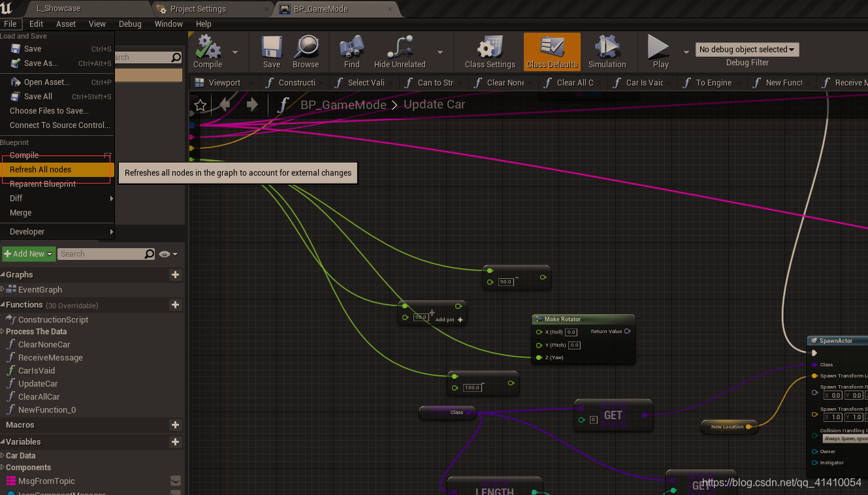Click the green Add New button
Screen dimensions: 868x495
28,253
